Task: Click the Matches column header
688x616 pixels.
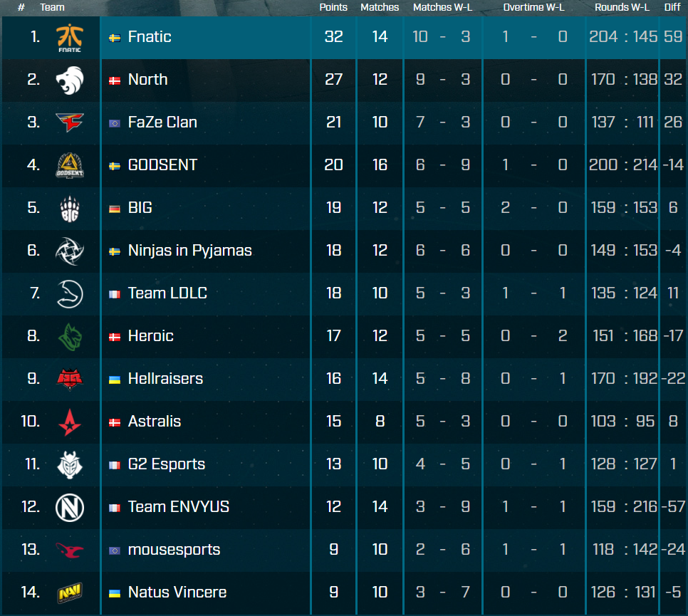Action: pos(380,7)
